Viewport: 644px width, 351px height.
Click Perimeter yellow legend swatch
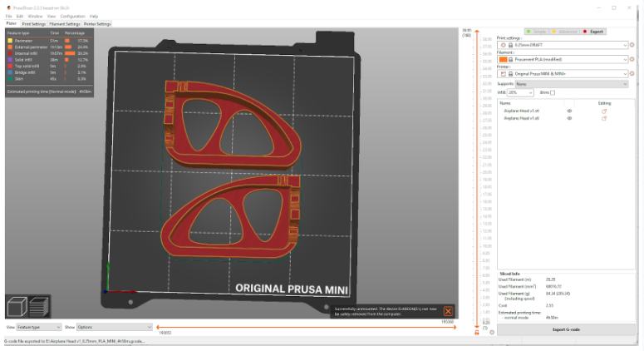tap(10, 41)
